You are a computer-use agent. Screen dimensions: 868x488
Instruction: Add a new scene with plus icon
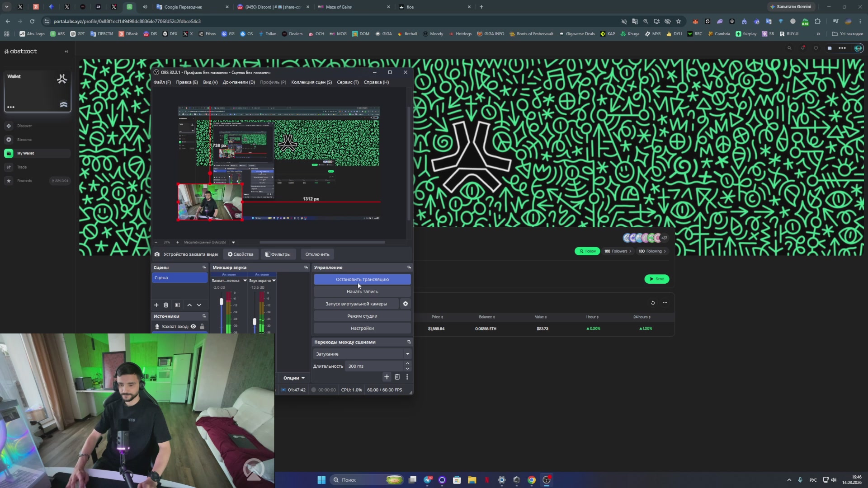156,305
